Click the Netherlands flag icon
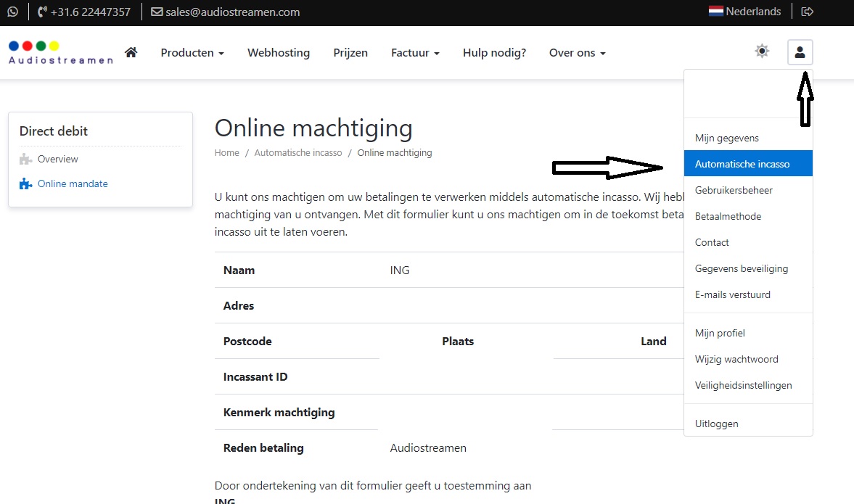The width and height of the screenshot is (854, 504). pos(715,12)
